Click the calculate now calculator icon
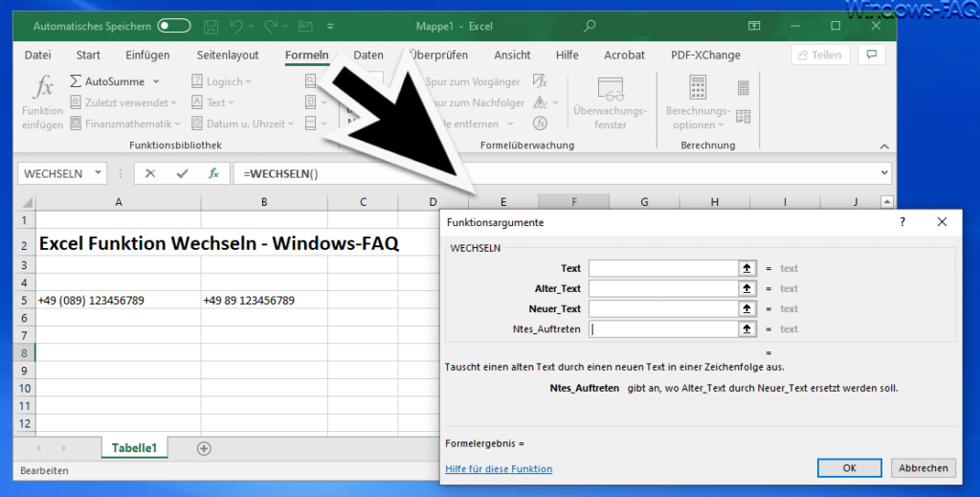Image resolution: width=980 pixels, height=497 pixels. (743, 88)
